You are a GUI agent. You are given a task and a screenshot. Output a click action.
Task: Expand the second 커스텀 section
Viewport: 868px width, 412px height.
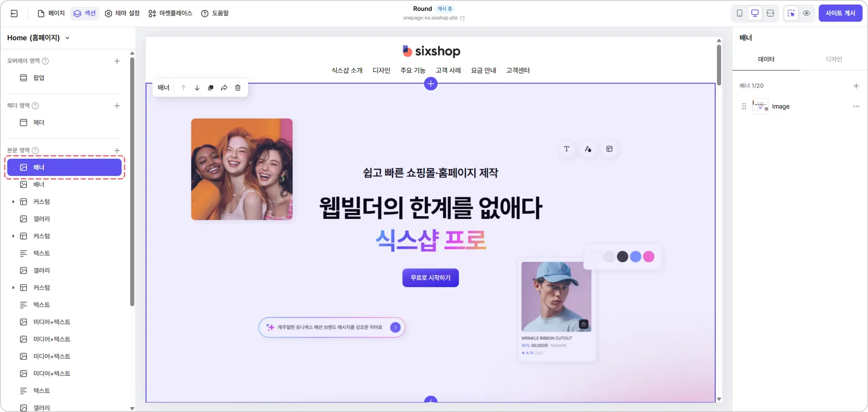[x=13, y=236]
